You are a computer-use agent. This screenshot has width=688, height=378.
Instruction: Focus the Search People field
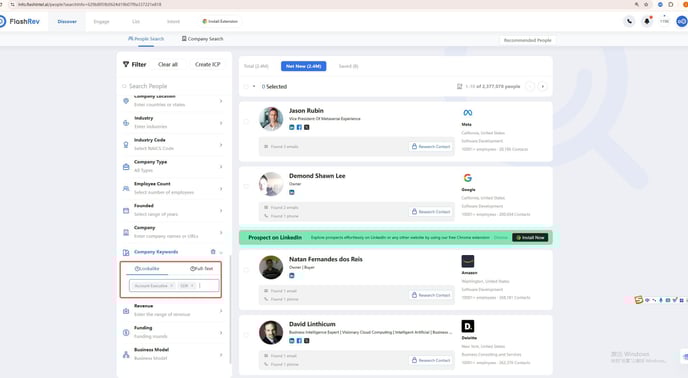coord(174,86)
